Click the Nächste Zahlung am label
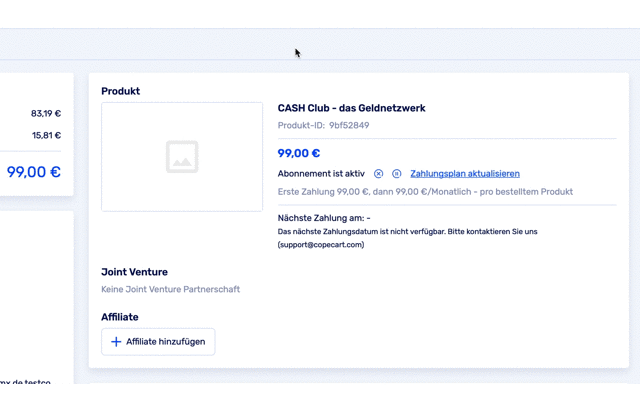The width and height of the screenshot is (640, 400). [323, 217]
